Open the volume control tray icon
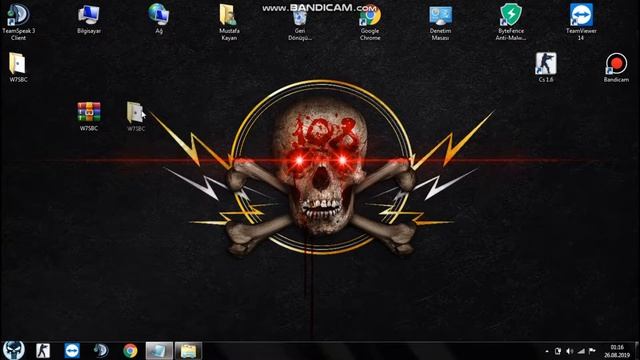The image size is (640, 360). click(570, 351)
